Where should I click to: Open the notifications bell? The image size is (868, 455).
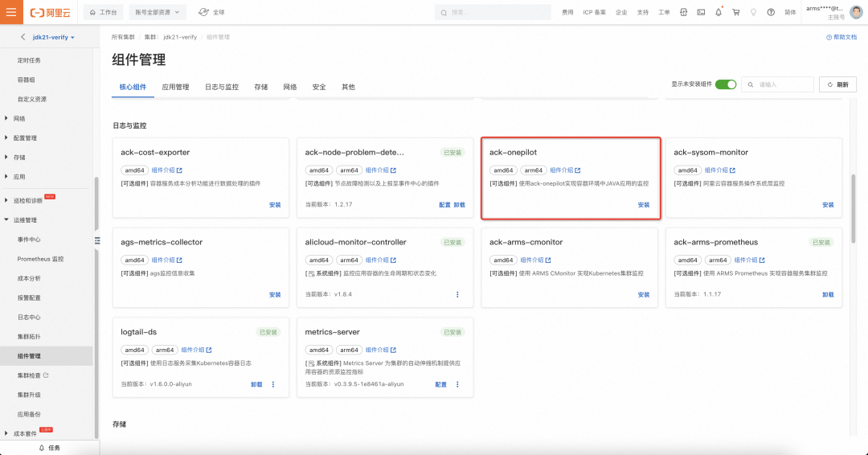pyautogui.click(x=719, y=12)
